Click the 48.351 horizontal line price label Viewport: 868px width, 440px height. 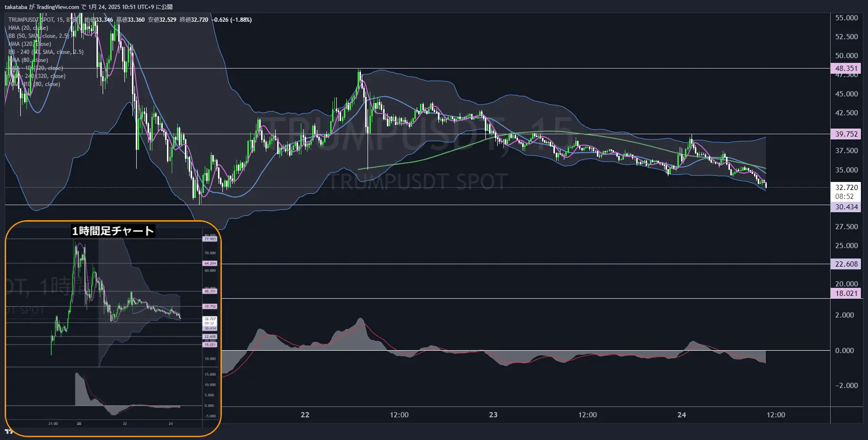tap(846, 69)
